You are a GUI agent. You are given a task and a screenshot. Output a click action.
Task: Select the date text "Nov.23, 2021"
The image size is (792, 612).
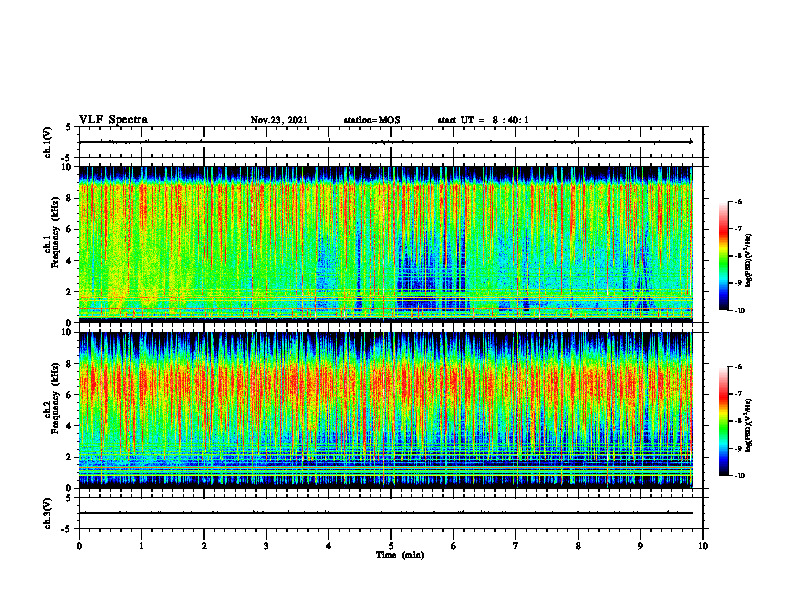[279, 120]
